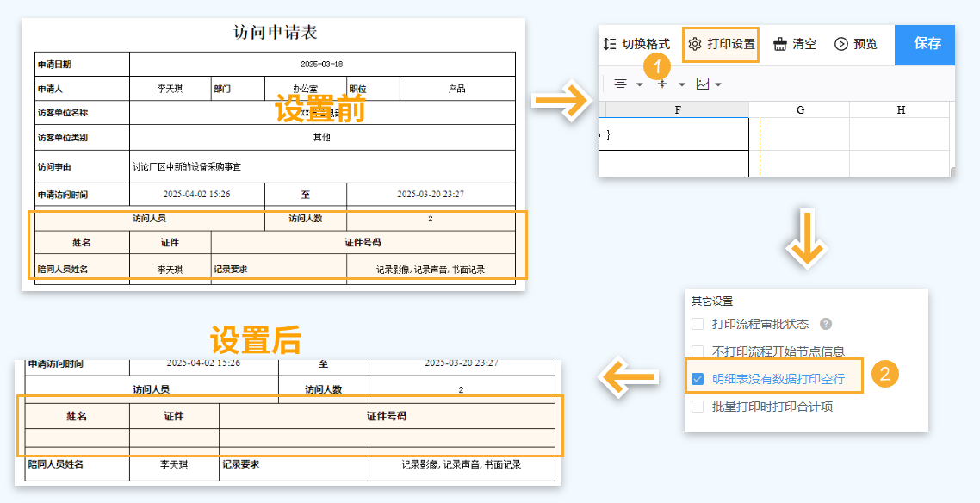Toggle checkbox 不打印流程开始节点信息
This screenshot has height=503, width=980.
697,350
